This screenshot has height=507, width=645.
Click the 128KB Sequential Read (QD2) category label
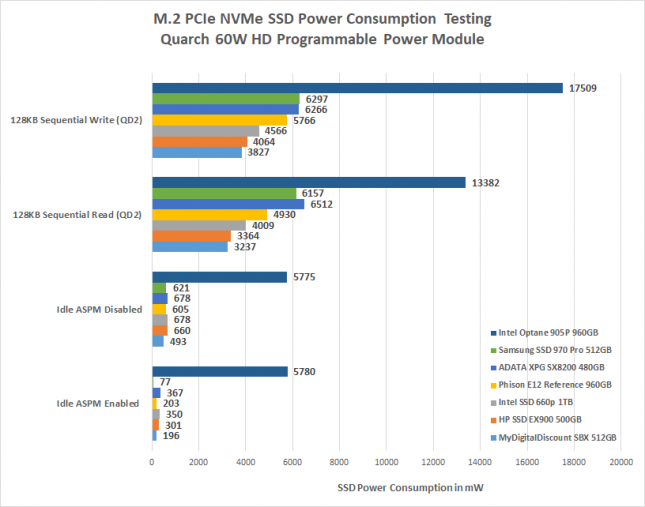click(77, 215)
